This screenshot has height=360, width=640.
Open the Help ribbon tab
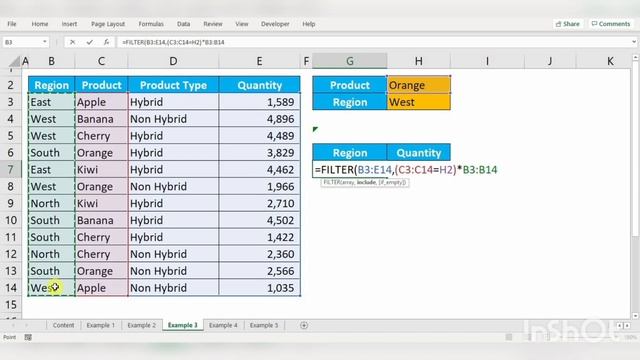(x=309, y=24)
